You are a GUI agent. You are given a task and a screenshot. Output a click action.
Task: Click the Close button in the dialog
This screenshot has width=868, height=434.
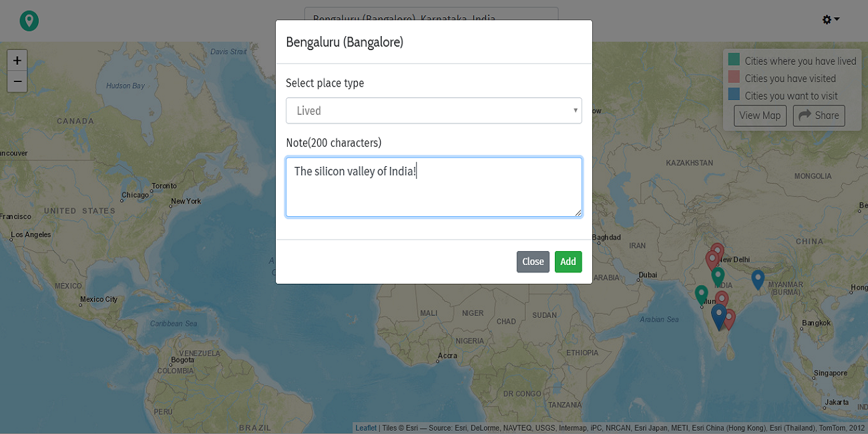pyautogui.click(x=533, y=262)
